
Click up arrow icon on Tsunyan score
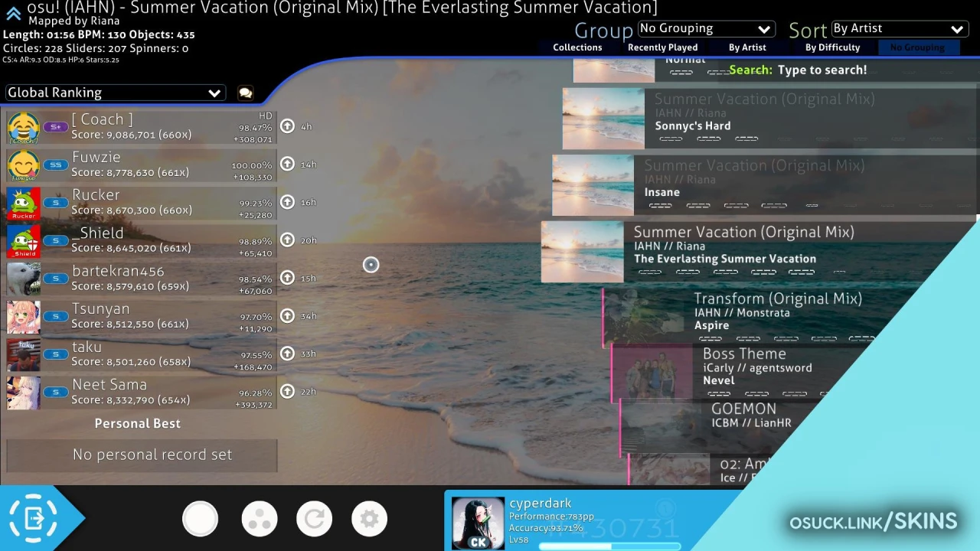[287, 315]
